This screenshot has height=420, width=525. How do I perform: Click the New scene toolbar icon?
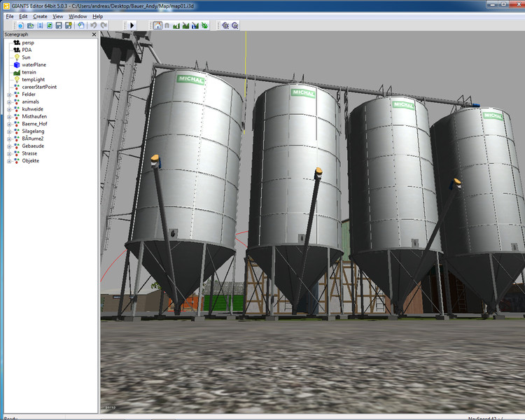pyautogui.click(x=21, y=25)
